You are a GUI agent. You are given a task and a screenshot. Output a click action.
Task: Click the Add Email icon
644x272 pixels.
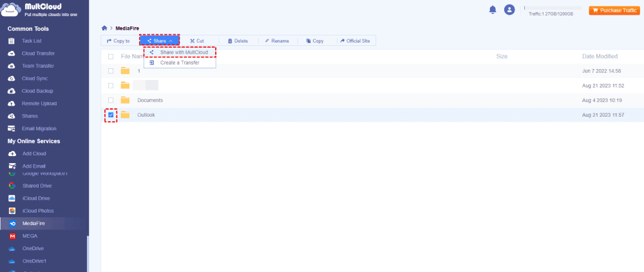tap(12, 166)
